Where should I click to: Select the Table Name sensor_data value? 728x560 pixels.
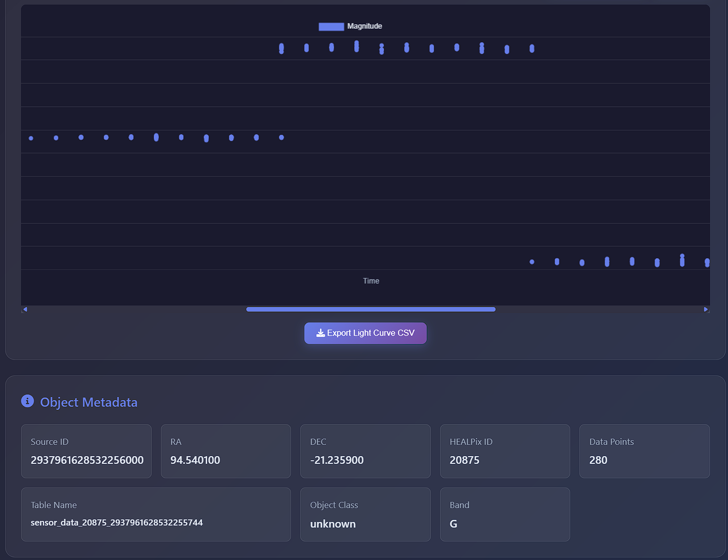[117, 522]
